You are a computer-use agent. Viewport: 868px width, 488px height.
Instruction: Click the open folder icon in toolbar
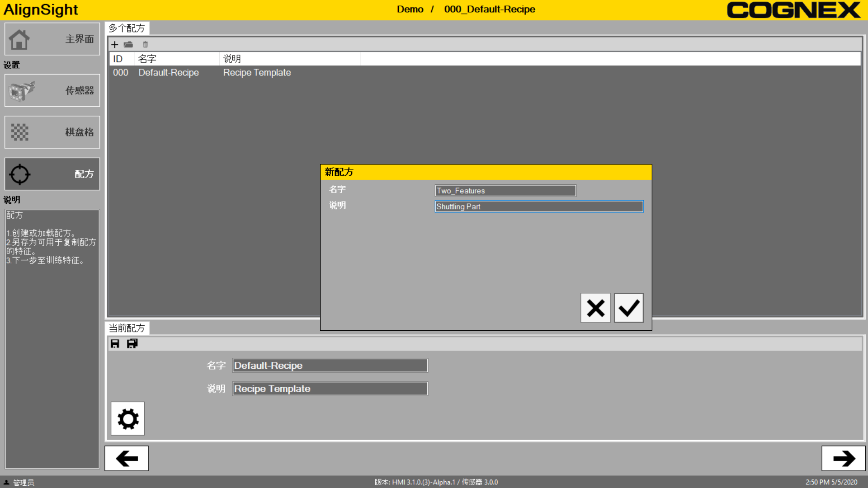pyautogui.click(x=128, y=45)
